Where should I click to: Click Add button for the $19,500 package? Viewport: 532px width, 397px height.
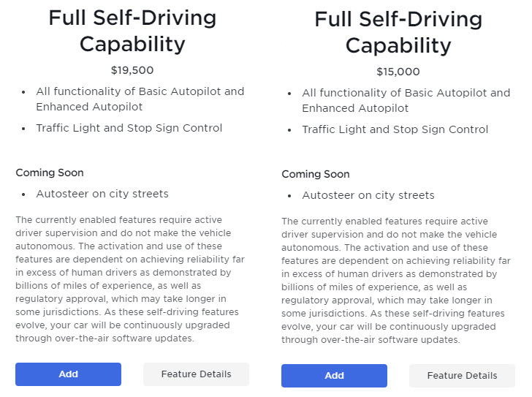coord(68,374)
